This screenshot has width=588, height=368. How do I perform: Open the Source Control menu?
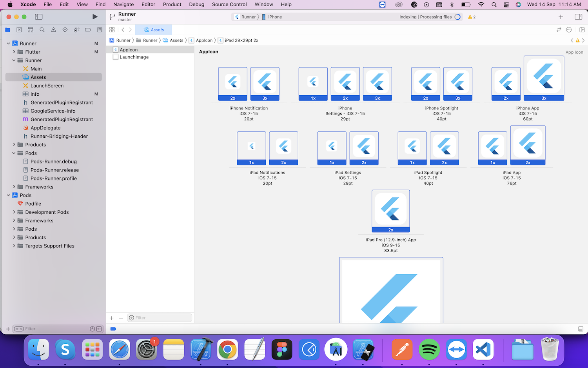(x=229, y=4)
